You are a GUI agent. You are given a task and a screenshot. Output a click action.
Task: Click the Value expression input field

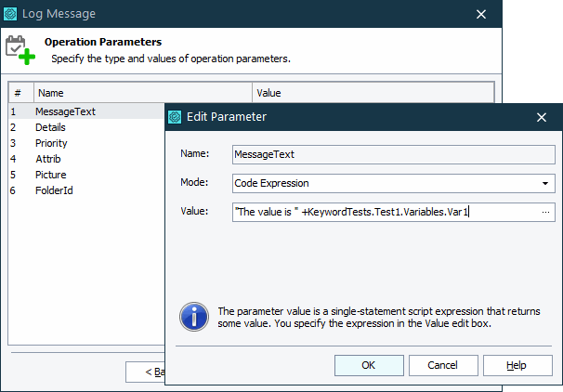385,213
